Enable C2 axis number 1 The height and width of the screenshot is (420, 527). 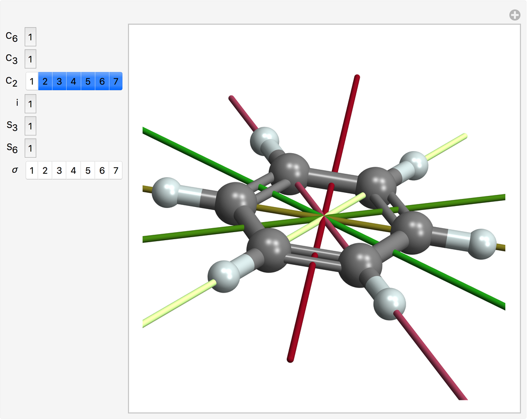32,82
